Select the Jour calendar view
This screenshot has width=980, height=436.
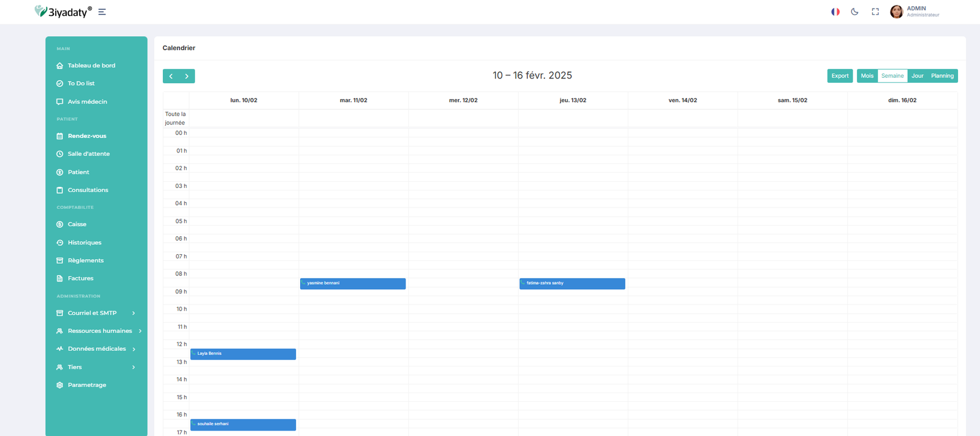click(917, 76)
